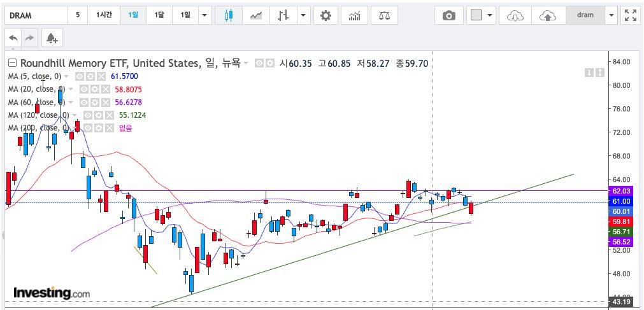Open the indicators list icon
This screenshot has width=644, height=310.
point(355,16)
